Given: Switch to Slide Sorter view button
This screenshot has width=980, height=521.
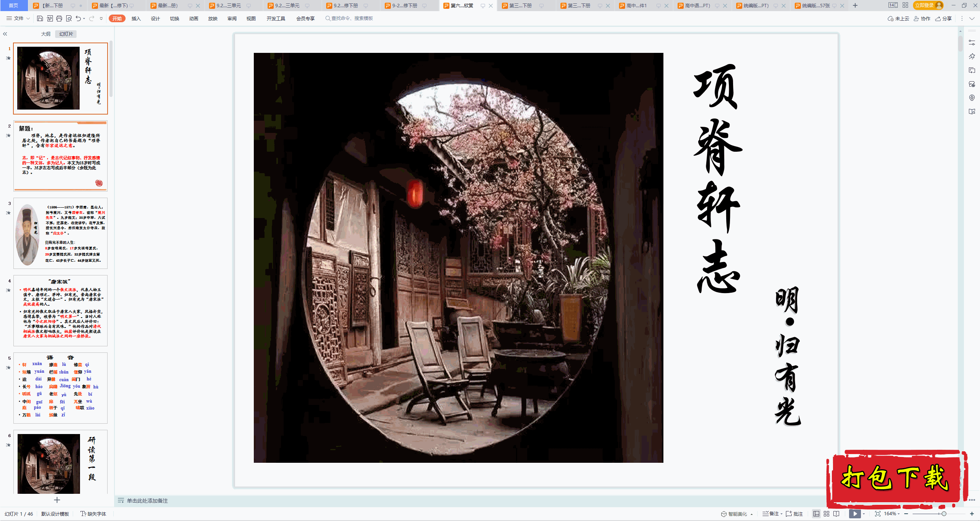Looking at the screenshot, I should [826, 514].
